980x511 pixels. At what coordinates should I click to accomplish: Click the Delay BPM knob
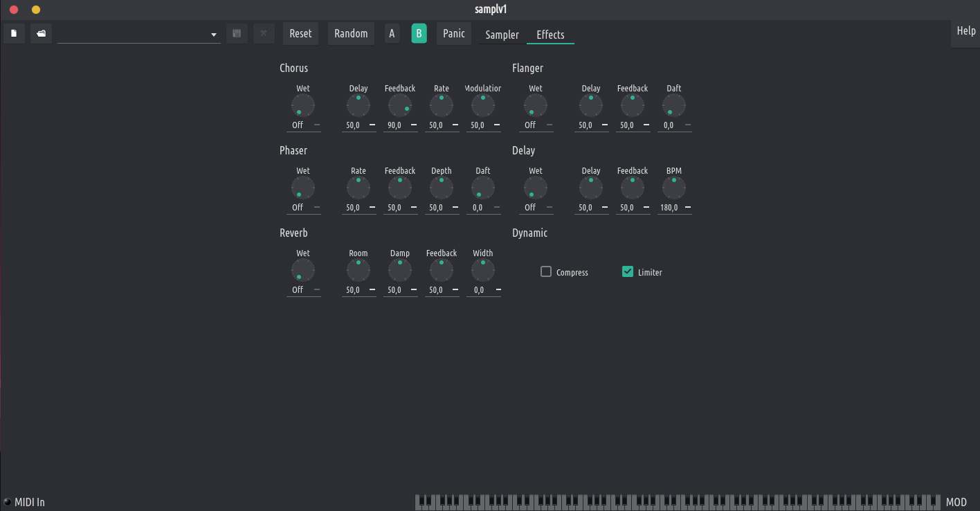point(674,188)
